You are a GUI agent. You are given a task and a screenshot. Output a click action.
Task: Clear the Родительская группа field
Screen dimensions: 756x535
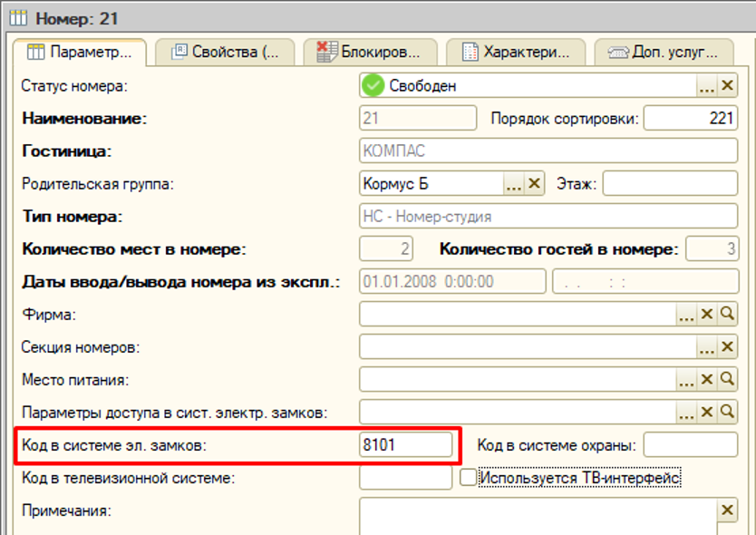click(534, 183)
